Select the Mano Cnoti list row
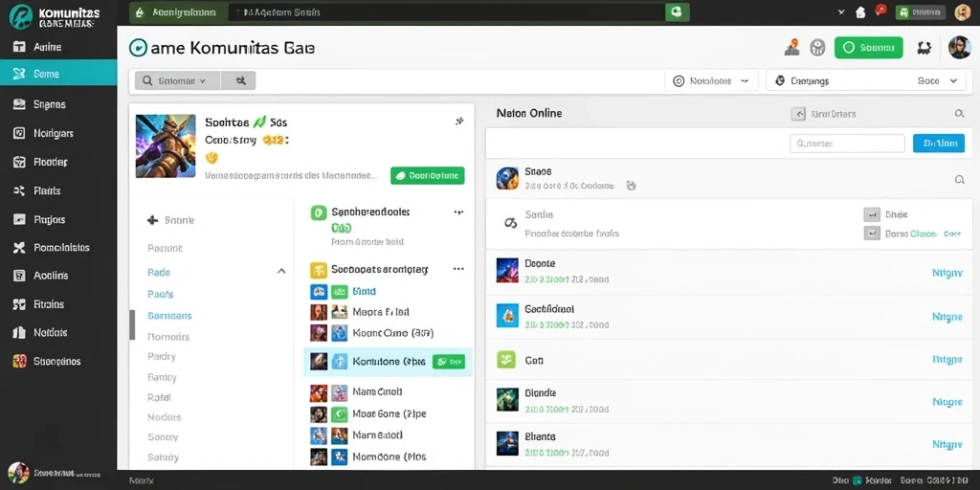Image resolution: width=980 pixels, height=490 pixels. [x=388, y=391]
